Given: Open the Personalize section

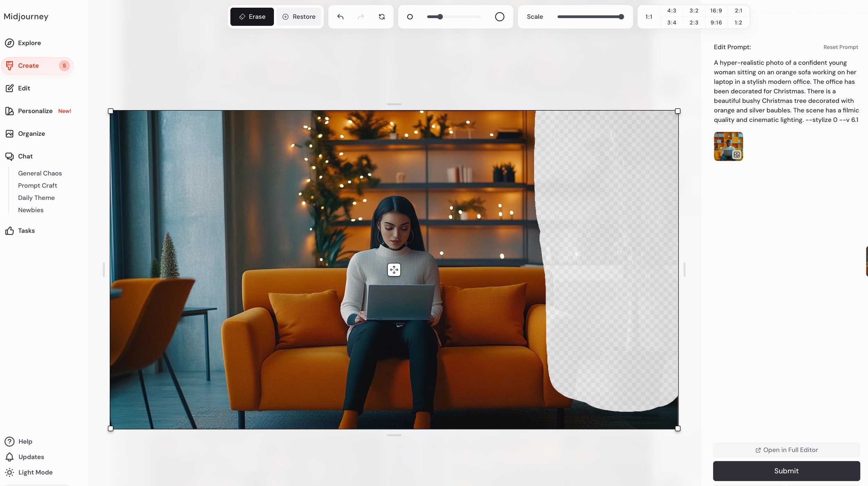Looking at the screenshot, I should pyautogui.click(x=38, y=111).
